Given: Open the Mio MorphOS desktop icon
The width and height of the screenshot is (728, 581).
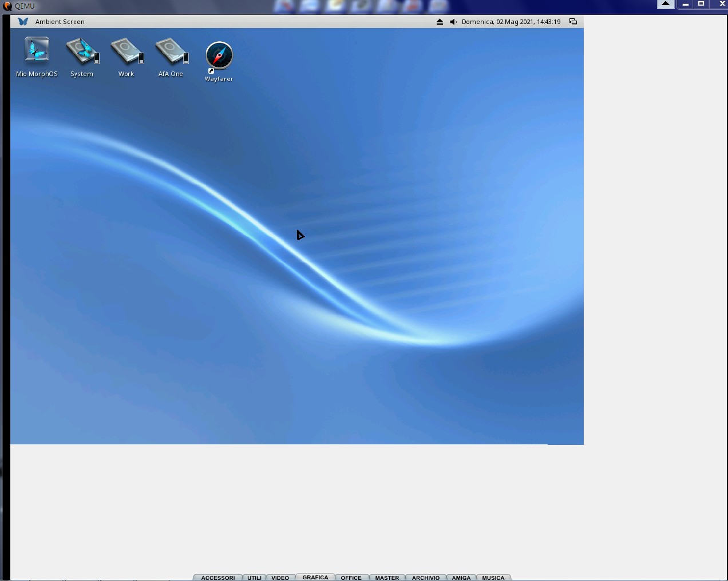Looking at the screenshot, I should (37, 51).
